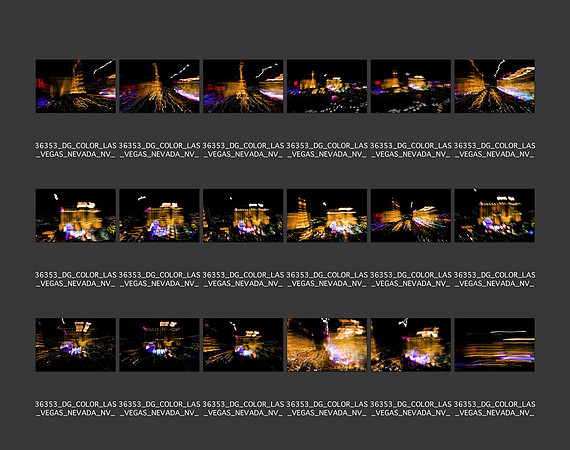Click filename label under third middle-row thumbnail

coord(243,279)
